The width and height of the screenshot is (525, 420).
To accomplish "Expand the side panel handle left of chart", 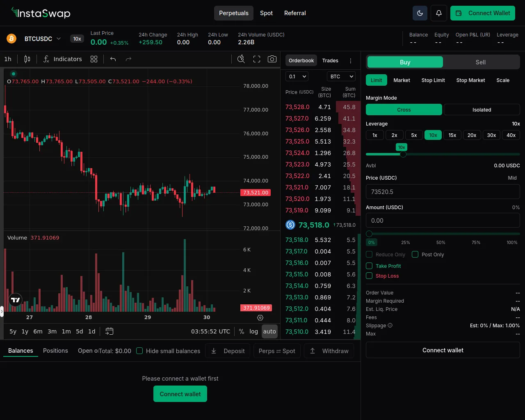I will 2,312.
